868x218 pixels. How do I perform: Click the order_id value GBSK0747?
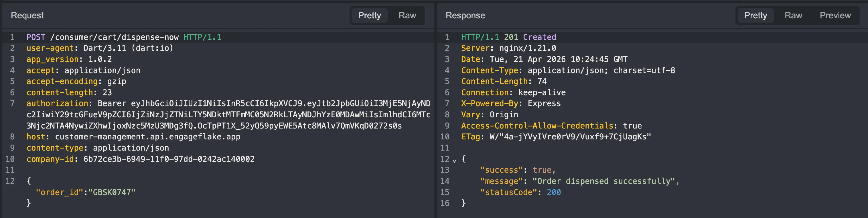112,192
